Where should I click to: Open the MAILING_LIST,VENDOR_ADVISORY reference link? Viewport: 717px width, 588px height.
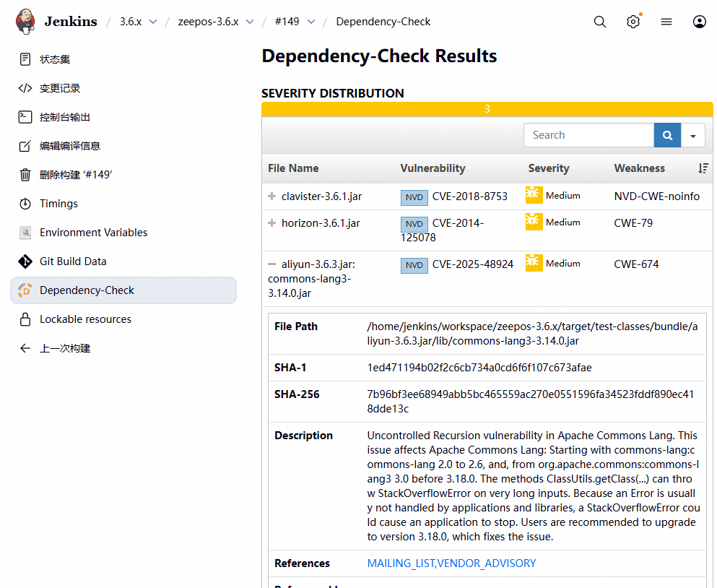point(451,563)
